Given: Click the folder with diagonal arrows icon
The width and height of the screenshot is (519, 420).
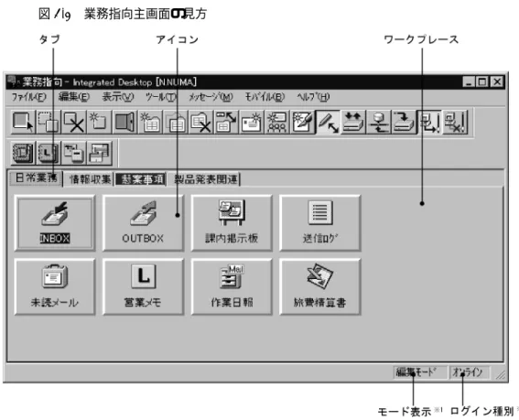Looking at the screenshot, I should click(x=226, y=122).
